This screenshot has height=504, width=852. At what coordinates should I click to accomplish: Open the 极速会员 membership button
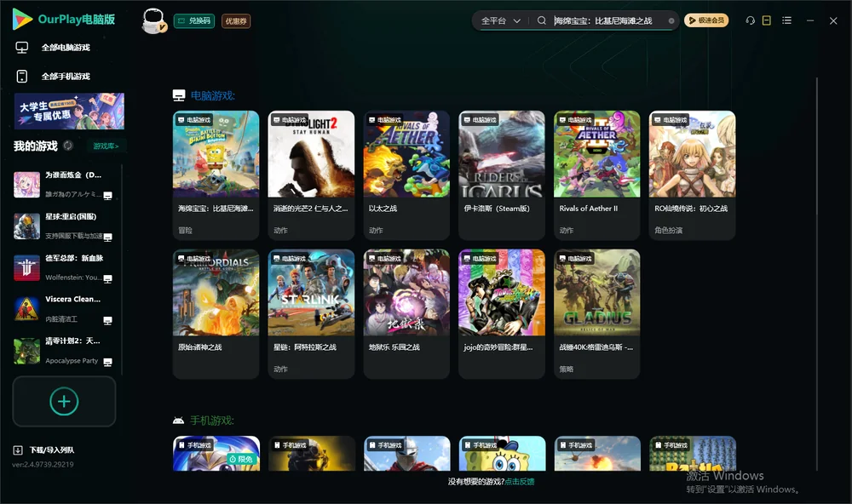click(706, 20)
